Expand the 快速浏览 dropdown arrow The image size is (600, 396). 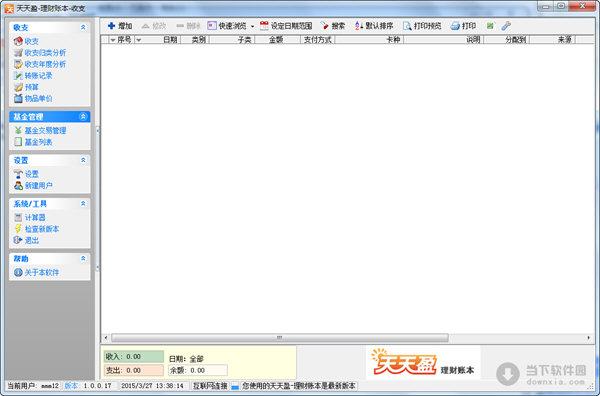(x=252, y=26)
